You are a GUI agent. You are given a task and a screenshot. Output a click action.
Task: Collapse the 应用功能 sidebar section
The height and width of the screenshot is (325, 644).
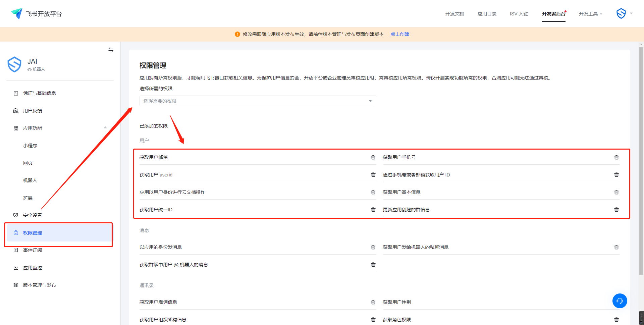105,128
